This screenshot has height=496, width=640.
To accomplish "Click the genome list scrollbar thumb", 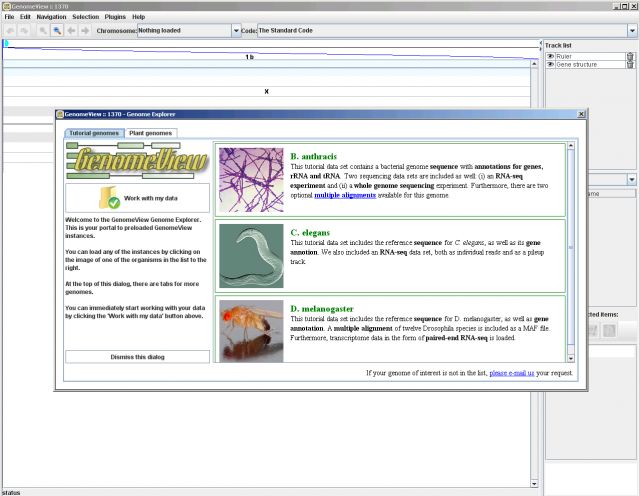I will (x=571, y=247).
